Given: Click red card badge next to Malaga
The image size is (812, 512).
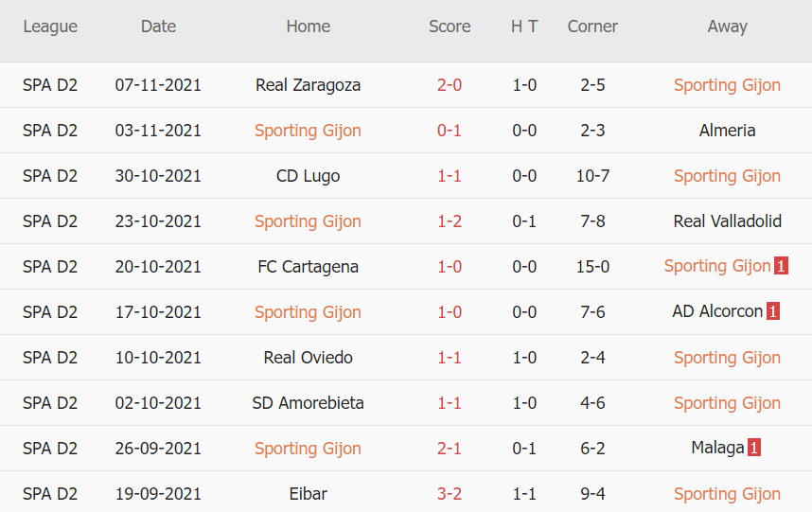Looking at the screenshot, I should (754, 448).
